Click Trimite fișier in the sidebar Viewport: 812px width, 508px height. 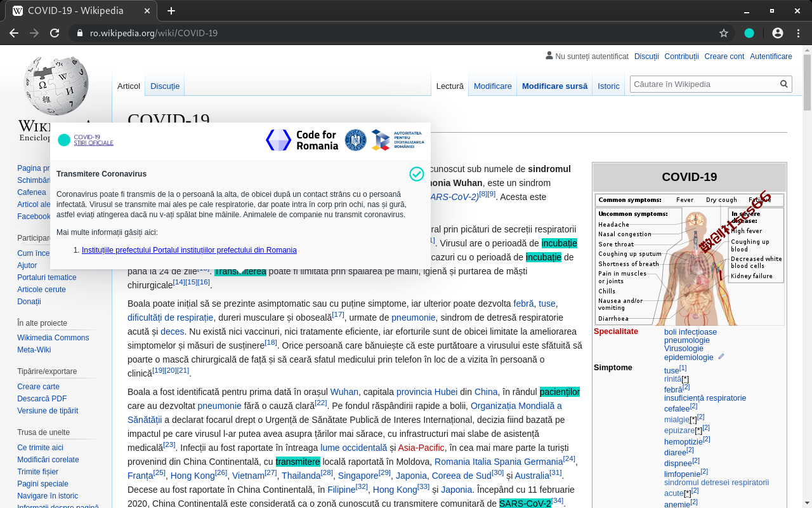(x=38, y=472)
